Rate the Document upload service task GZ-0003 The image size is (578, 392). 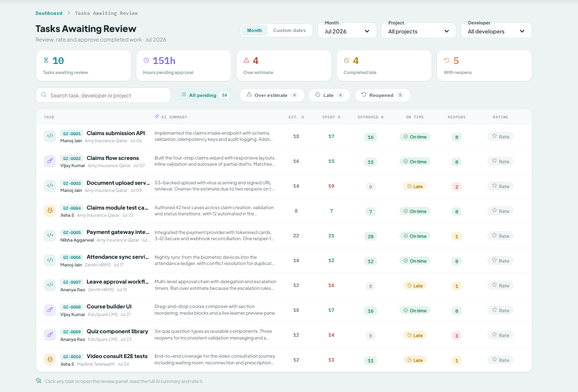pyautogui.click(x=500, y=186)
